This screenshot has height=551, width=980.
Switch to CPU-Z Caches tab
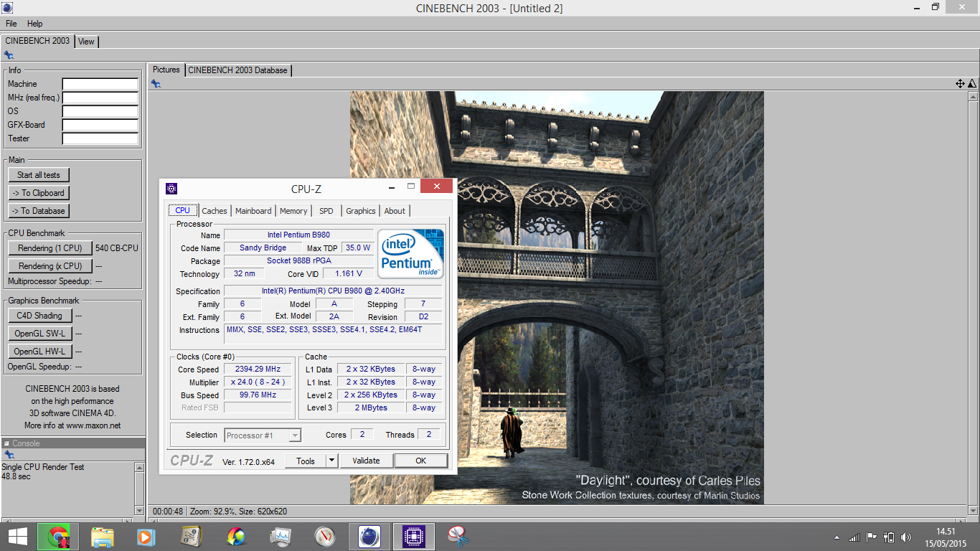coord(215,211)
